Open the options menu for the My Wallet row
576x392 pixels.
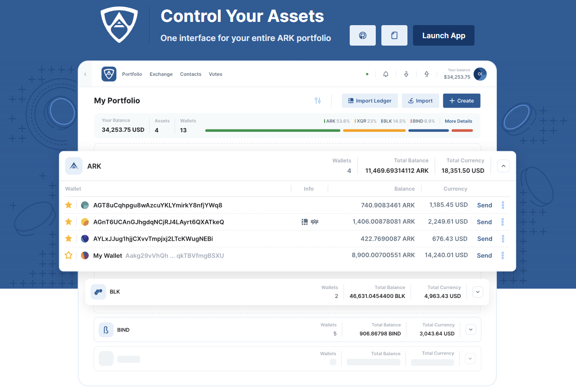(503, 256)
